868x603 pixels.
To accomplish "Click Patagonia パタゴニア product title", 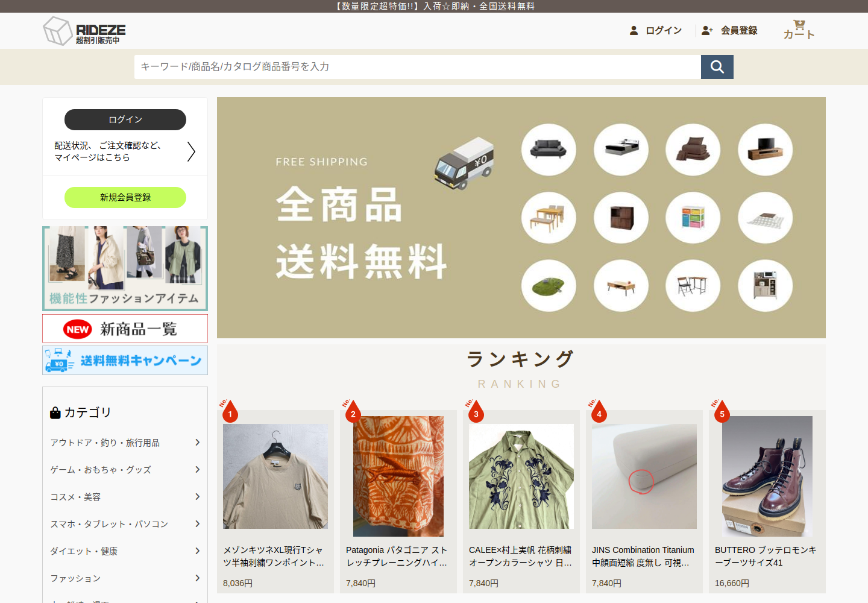I will click(397, 556).
